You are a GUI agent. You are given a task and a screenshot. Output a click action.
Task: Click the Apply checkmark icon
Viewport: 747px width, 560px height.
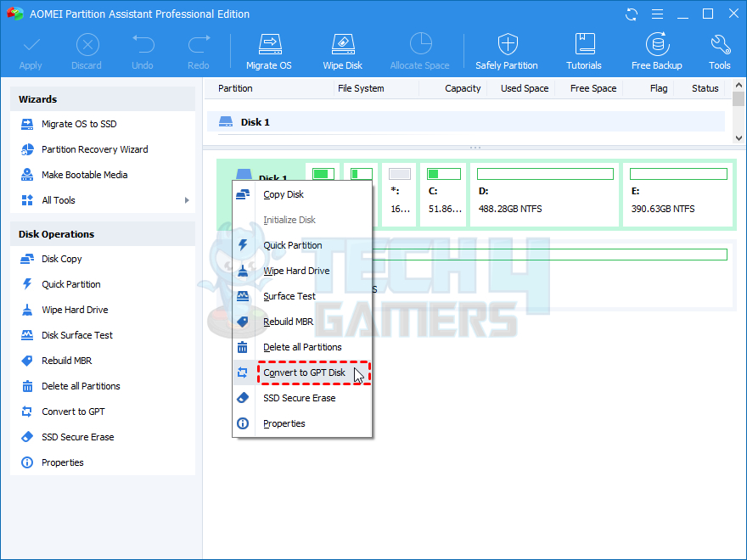[31, 45]
